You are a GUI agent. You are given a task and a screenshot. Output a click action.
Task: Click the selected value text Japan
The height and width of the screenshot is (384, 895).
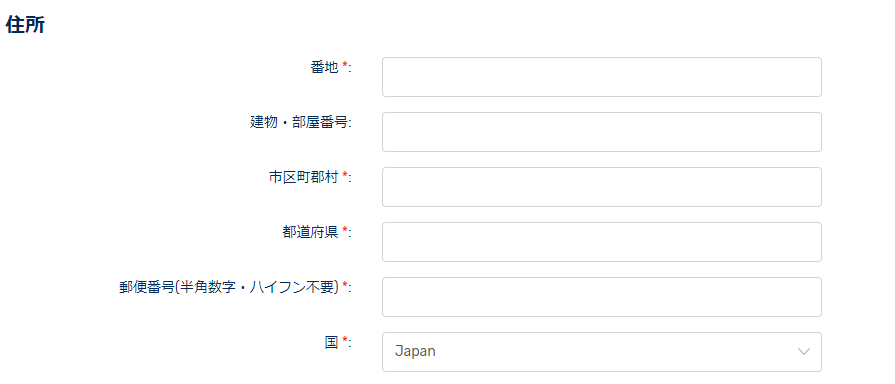(415, 351)
